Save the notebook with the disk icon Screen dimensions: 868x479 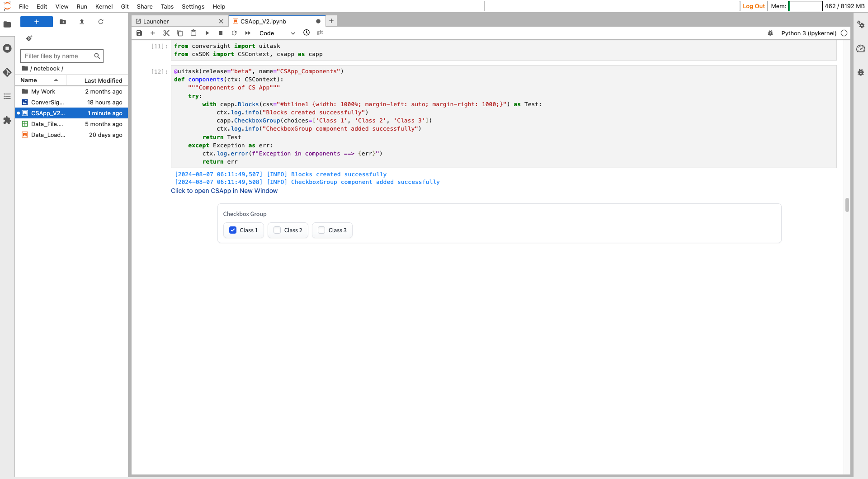click(x=139, y=33)
